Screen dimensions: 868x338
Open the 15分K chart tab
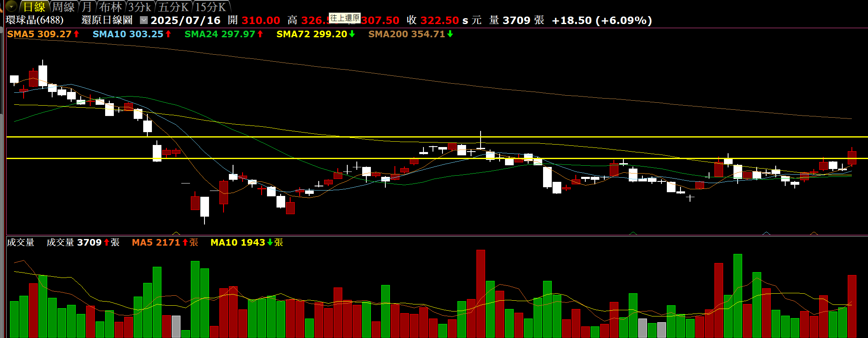pyautogui.click(x=210, y=7)
